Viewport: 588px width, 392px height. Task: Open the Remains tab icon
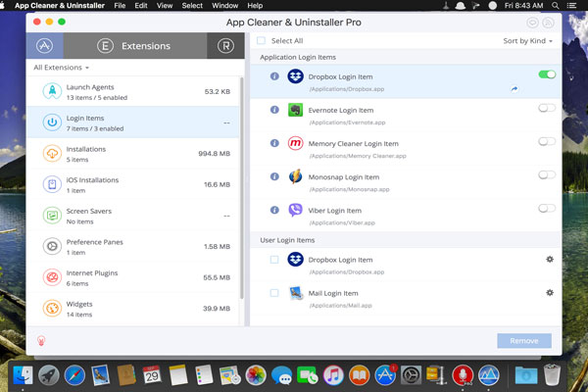click(225, 45)
